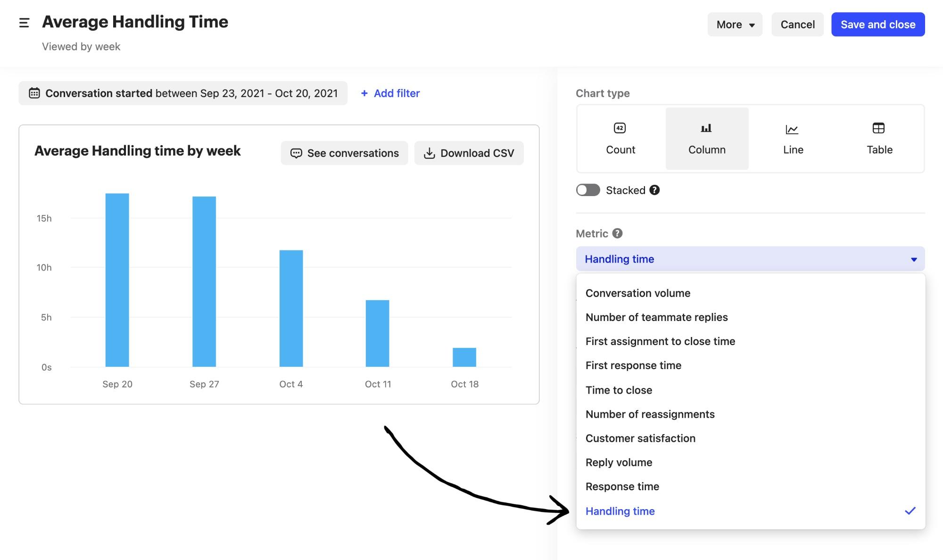
Task: Click the Oct 11 bar in chart
Action: click(x=378, y=333)
